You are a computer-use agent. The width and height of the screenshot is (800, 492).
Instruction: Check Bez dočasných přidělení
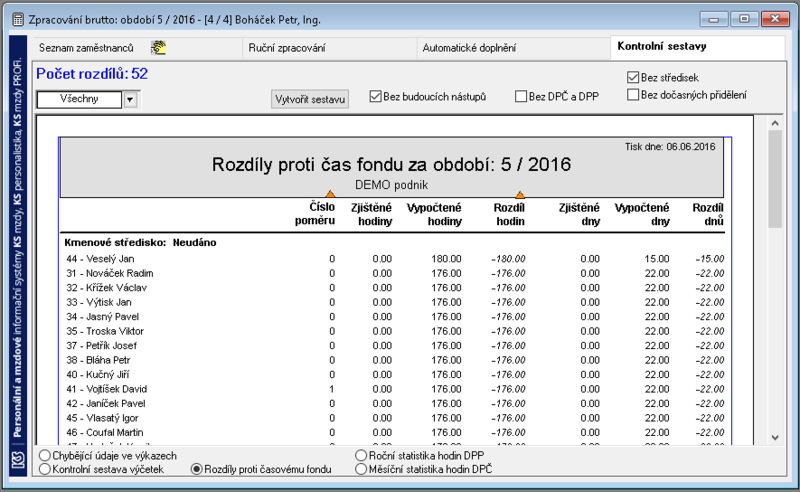click(x=633, y=95)
